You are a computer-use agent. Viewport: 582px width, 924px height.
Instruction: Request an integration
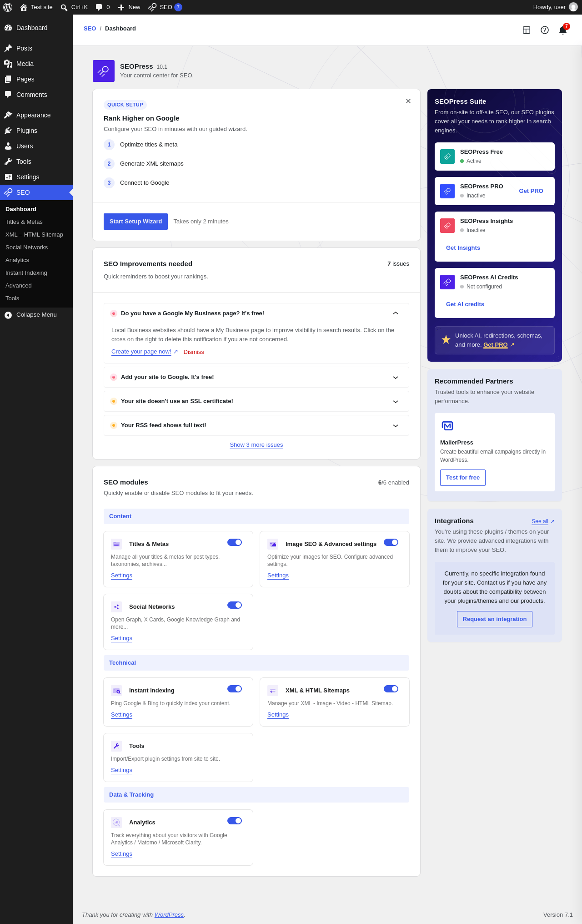pyautogui.click(x=495, y=619)
